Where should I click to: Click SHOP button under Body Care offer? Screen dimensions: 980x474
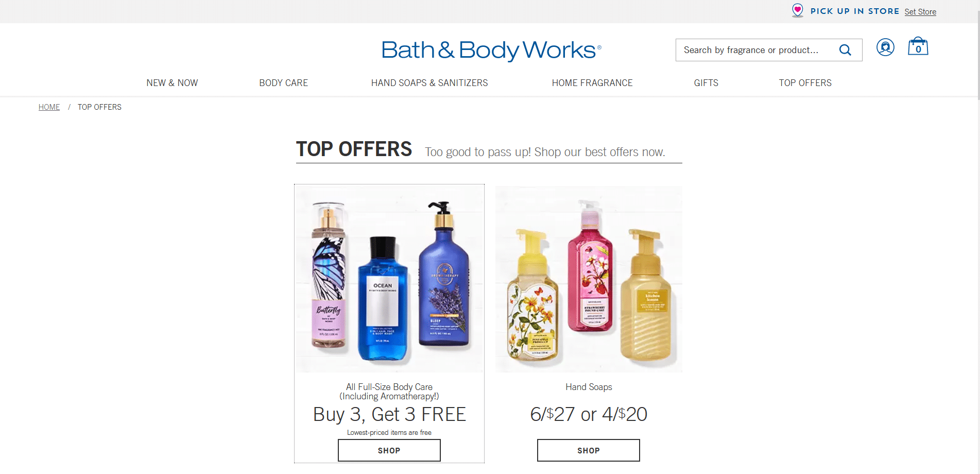tap(389, 450)
